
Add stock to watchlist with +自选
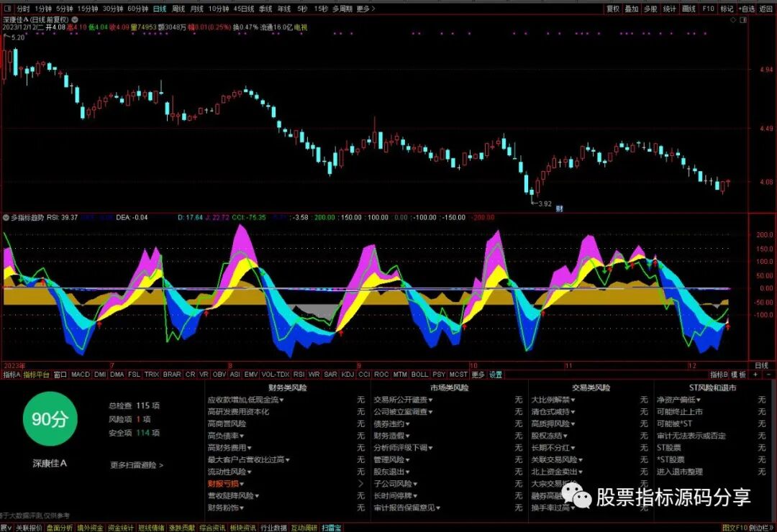click(x=747, y=9)
